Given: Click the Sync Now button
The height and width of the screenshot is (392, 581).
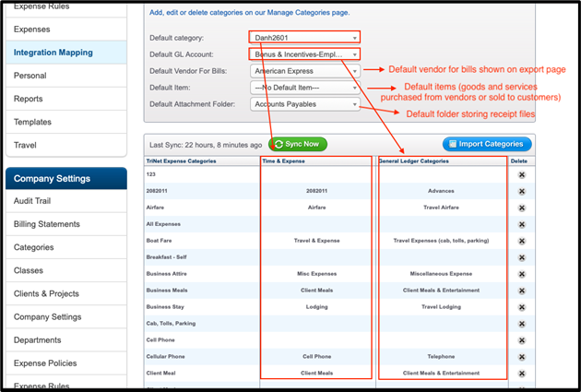Looking at the screenshot, I should [298, 144].
